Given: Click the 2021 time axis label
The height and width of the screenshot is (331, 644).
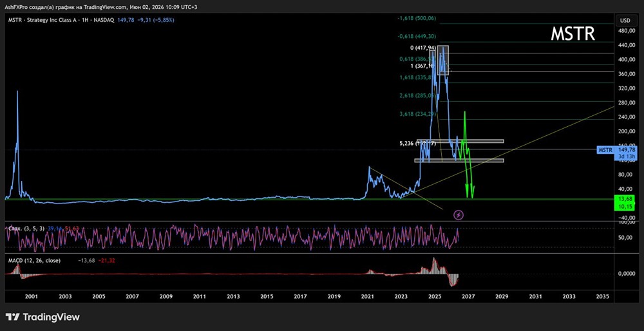Looking at the screenshot, I should [x=367, y=296].
